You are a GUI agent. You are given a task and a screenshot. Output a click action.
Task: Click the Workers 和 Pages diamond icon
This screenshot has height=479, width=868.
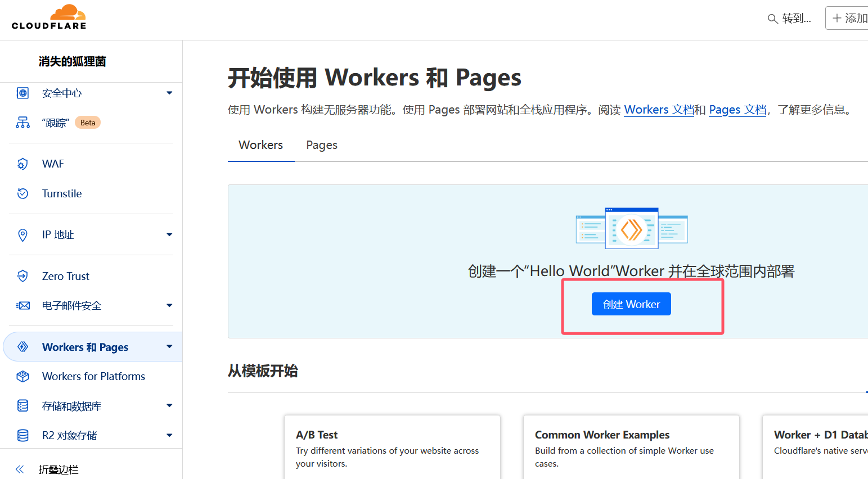tap(23, 347)
